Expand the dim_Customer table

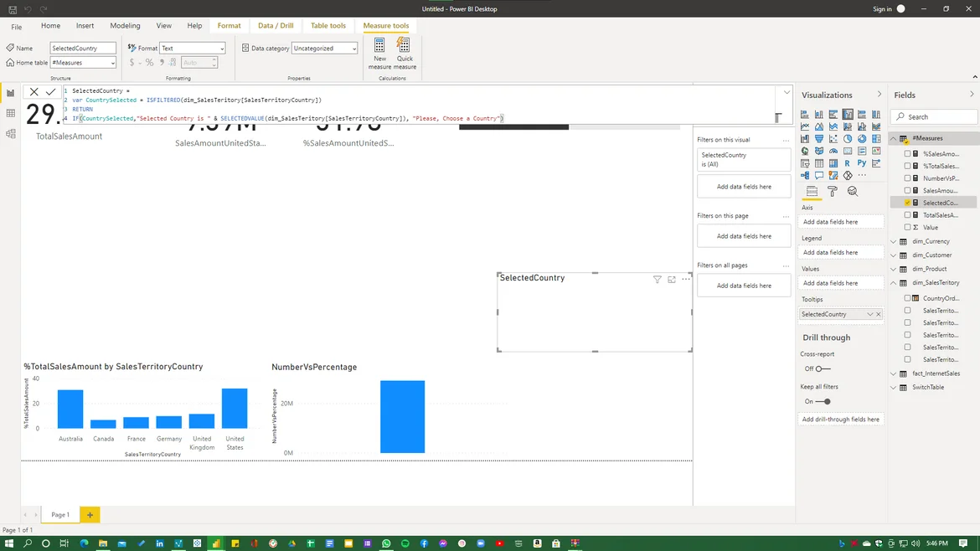click(894, 255)
